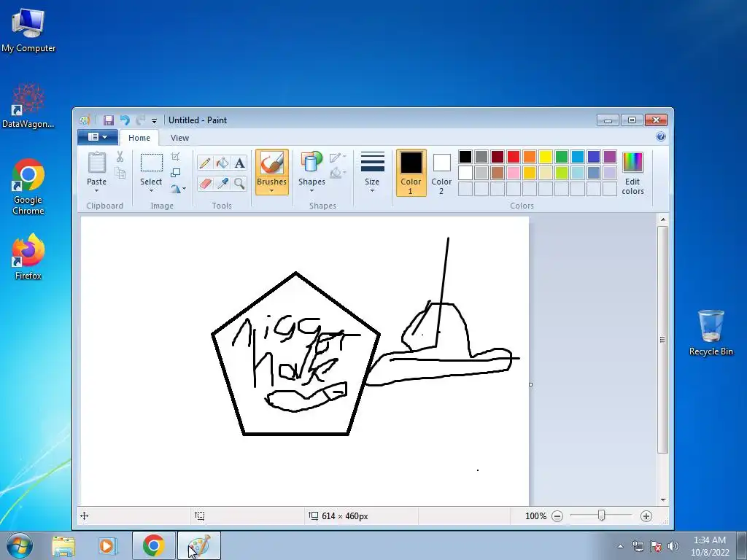The height and width of the screenshot is (560, 747).
Task: Click the Brushes tool icon
Action: 271,163
